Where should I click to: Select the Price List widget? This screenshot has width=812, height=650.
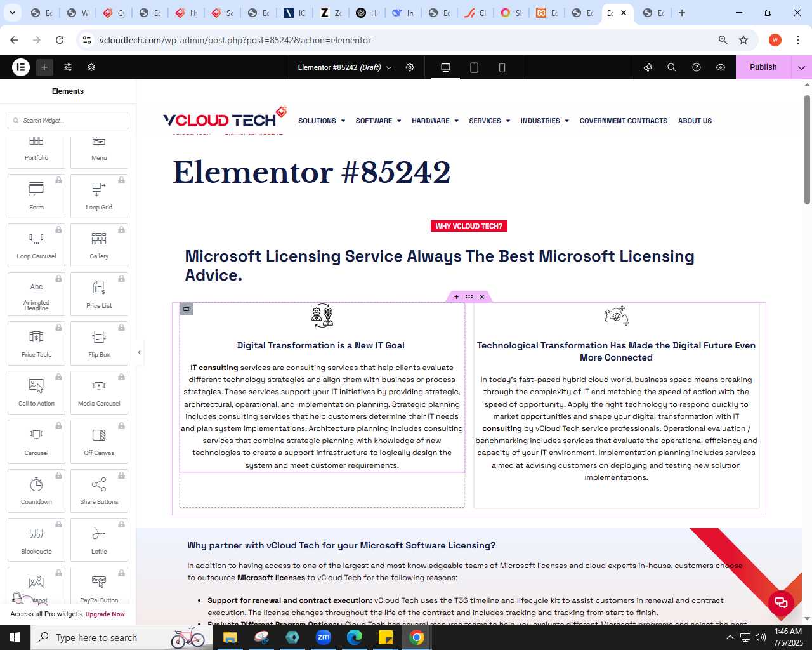99,295
